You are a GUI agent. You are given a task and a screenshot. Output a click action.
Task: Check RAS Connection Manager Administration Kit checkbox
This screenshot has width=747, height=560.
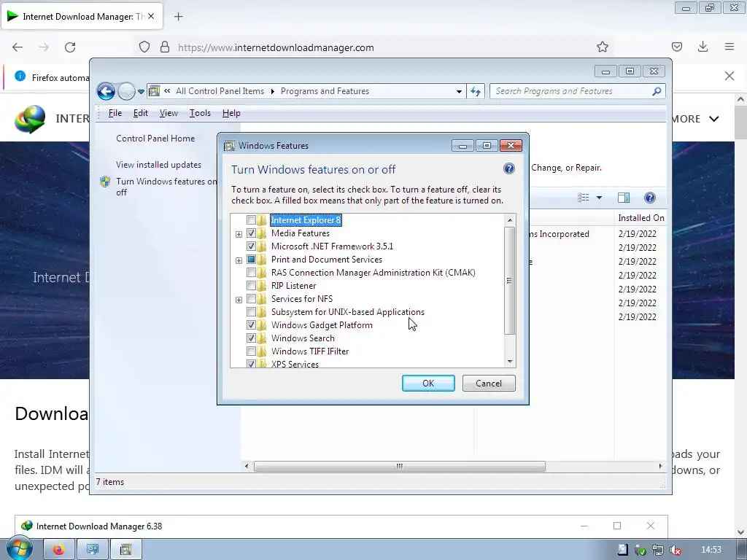click(251, 273)
